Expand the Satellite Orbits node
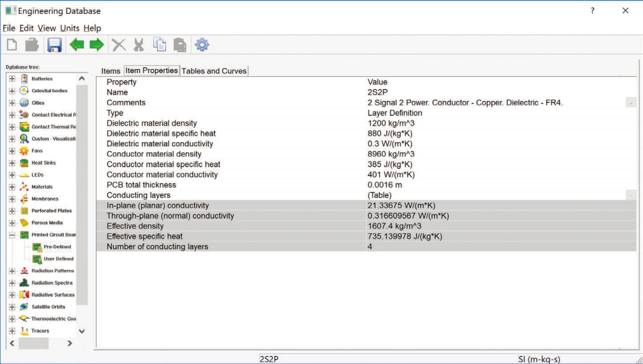 12,307
